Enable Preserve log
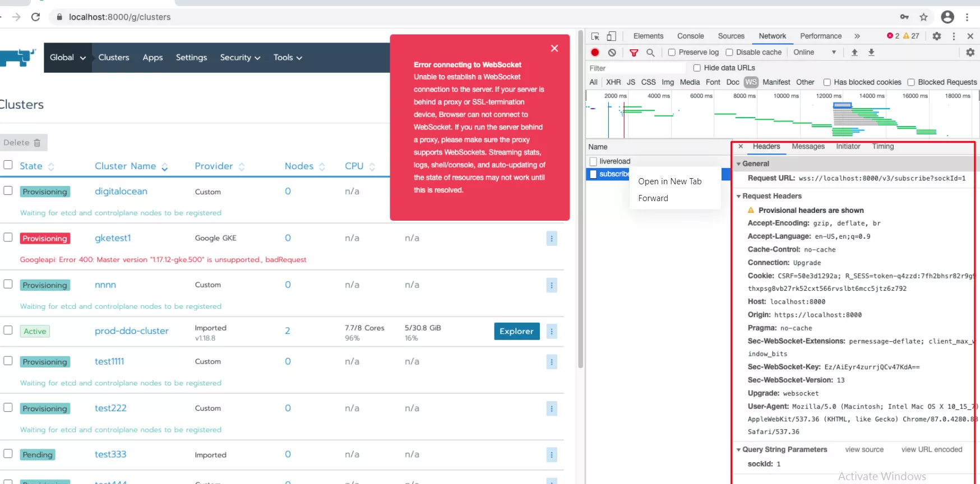This screenshot has height=484, width=980. pyautogui.click(x=672, y=52)
